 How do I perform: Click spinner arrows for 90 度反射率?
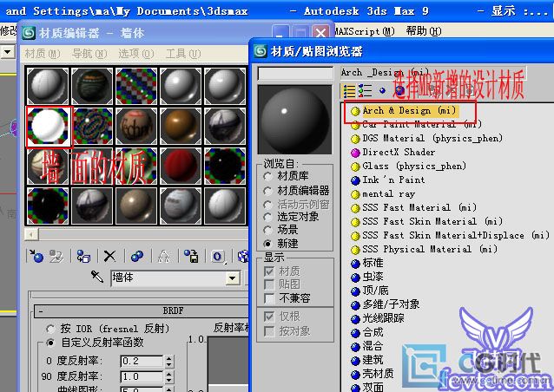pos(169,376)
